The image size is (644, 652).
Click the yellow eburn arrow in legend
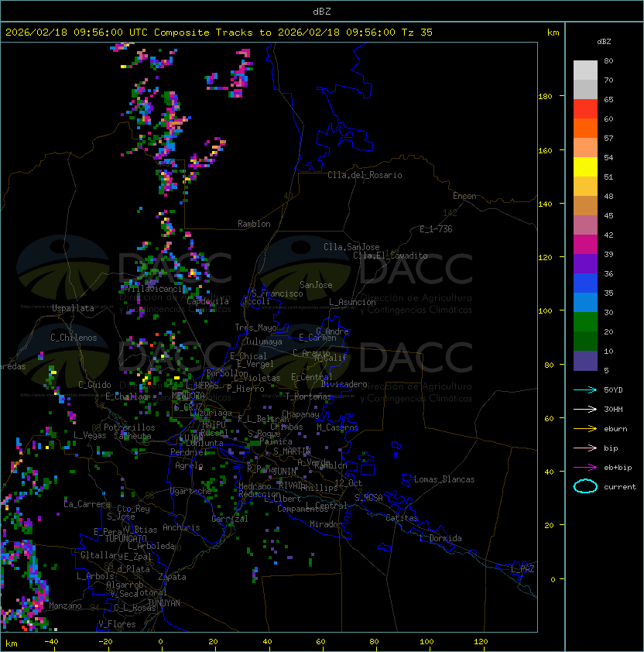[x=585, y=429]
